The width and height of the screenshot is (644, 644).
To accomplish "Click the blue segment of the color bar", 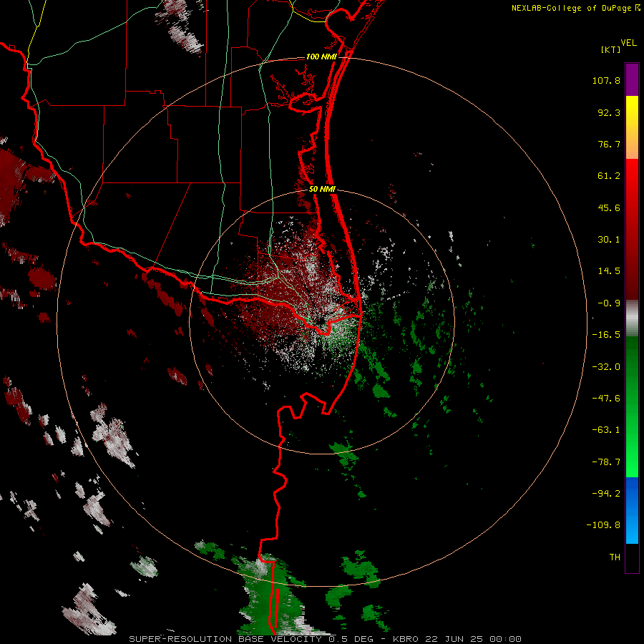I will [632, 510].
